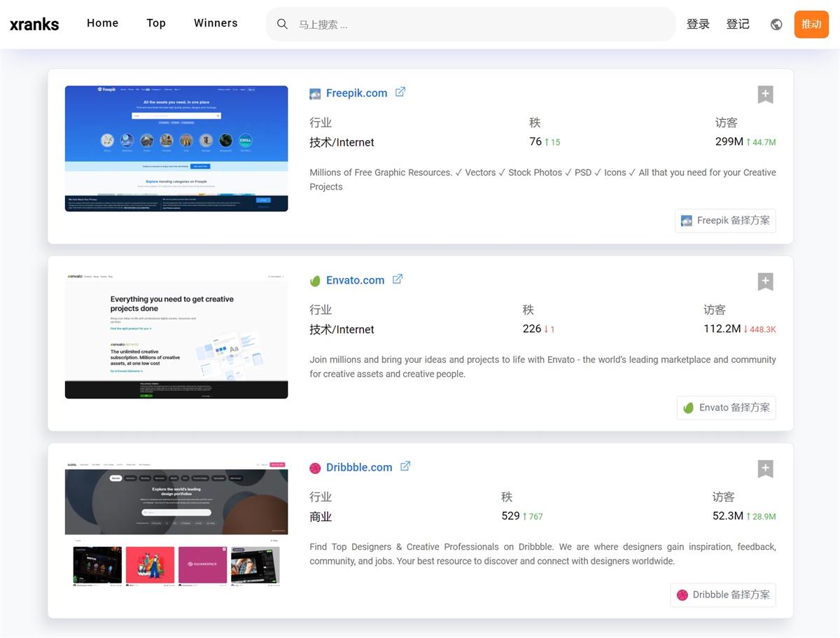
Task: Open Freepik via its external link icon
Action: click(400, 91)
